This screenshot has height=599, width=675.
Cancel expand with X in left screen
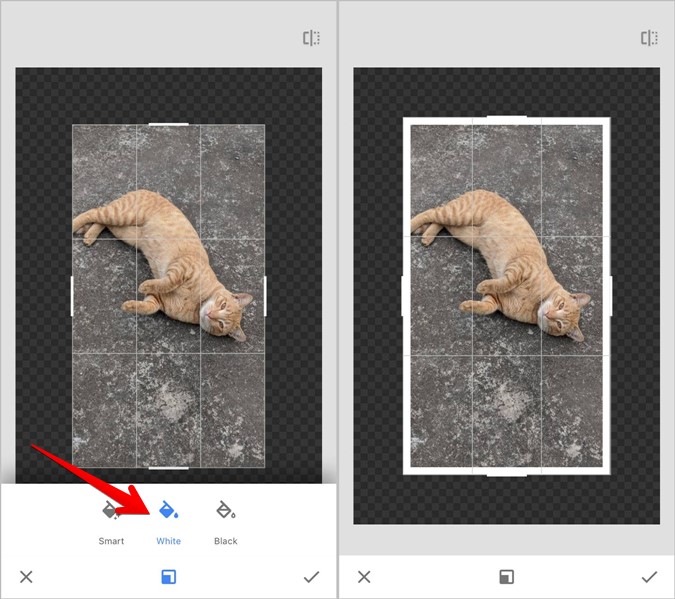26,577
